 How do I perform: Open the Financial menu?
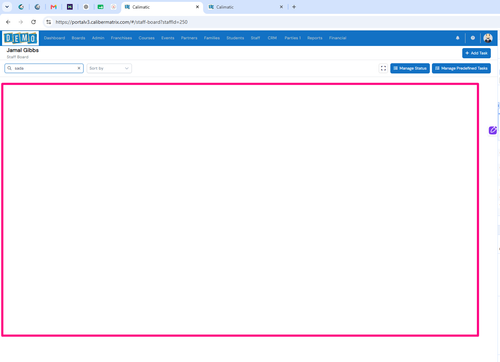pyautogui.click(x=337, y=38)
